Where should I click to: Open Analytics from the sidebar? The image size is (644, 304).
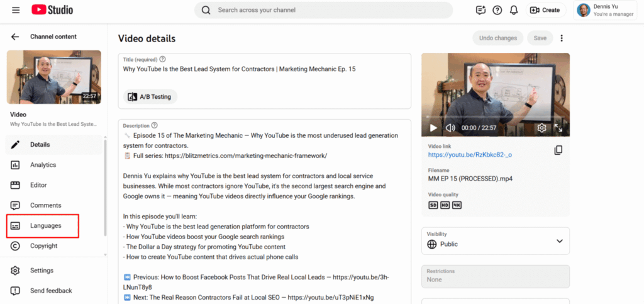tap(43, 165)
